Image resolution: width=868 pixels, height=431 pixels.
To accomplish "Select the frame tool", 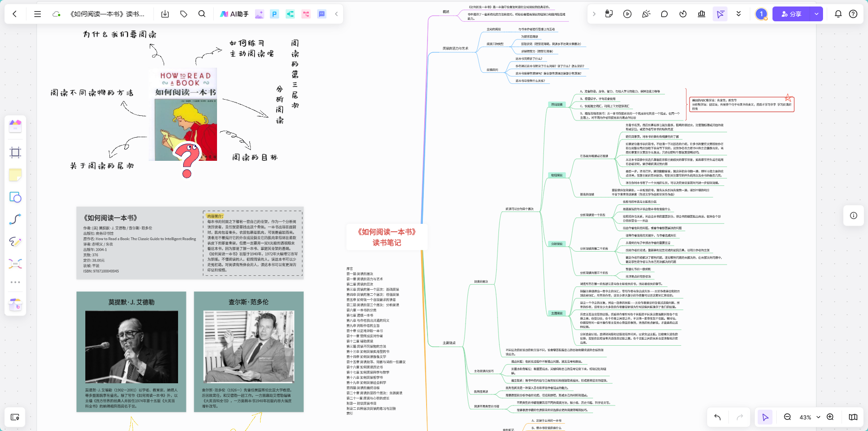I will (15, 152).
